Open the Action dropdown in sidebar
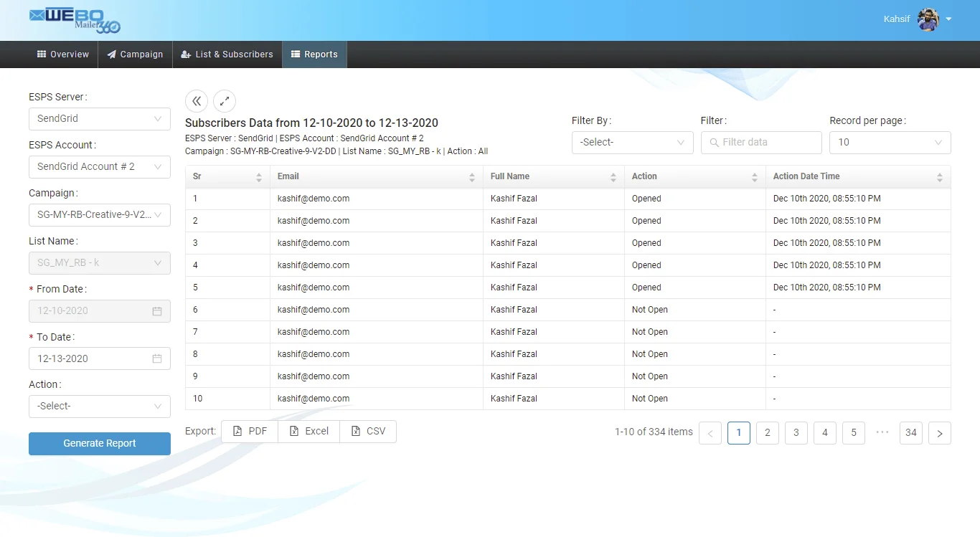The height and width of the screenshot is (537, 980). tap(100, 407)
